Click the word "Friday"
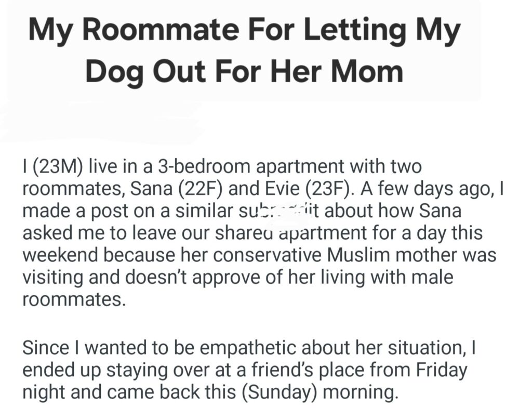This screenshot has width=532, height=419. (x=442, y=371)
